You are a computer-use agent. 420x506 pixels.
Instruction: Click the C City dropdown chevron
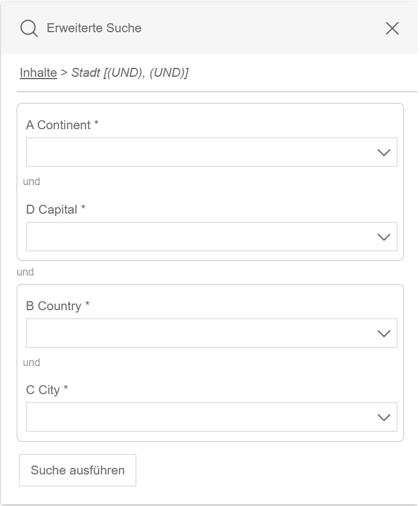pyautogui.click(x=384, y=417)
